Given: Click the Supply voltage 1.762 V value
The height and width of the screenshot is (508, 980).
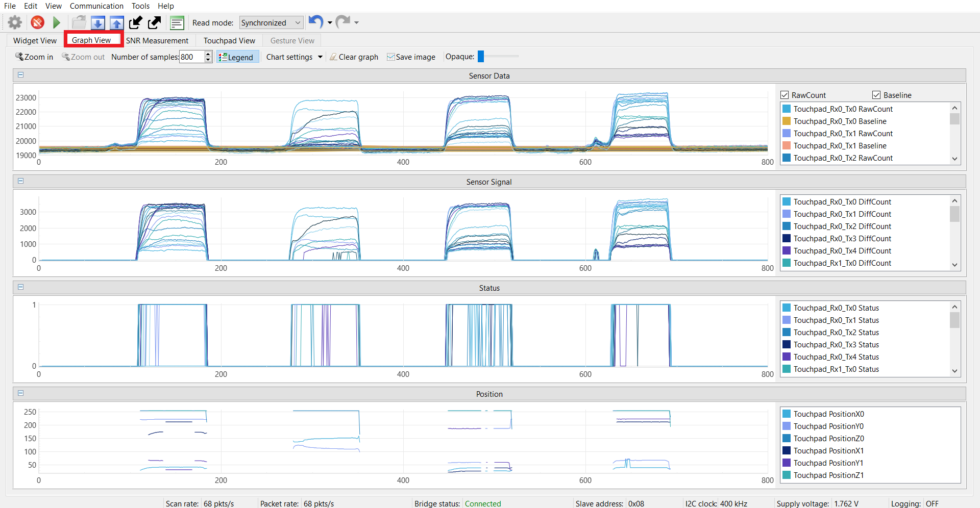Looking at the screenshot, I should point(846,503).
